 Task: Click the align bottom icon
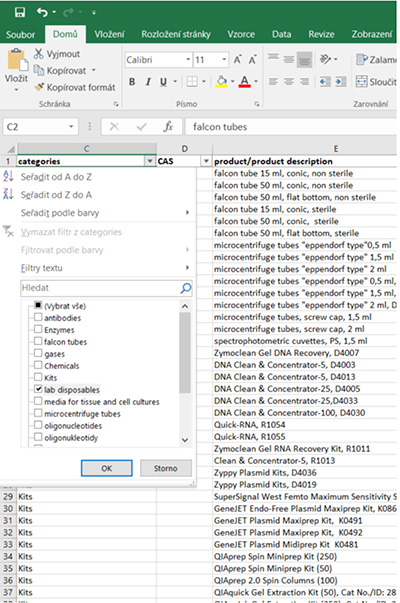coord(304,59)
